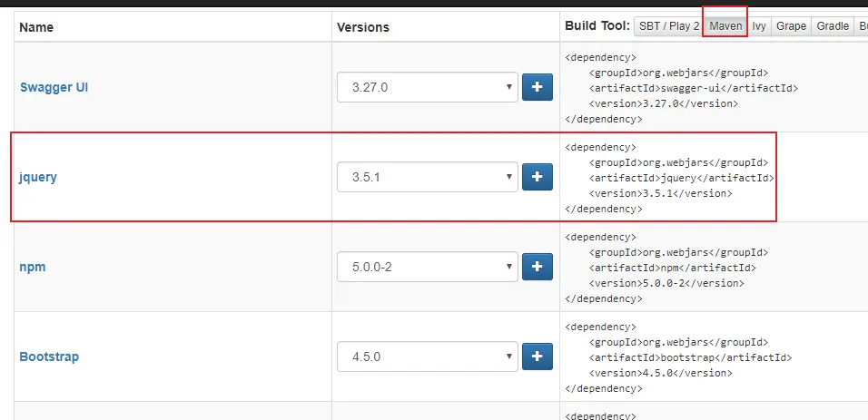
Task: Click the version 4.5.0 XML line
Action: [x=660, y=373]
